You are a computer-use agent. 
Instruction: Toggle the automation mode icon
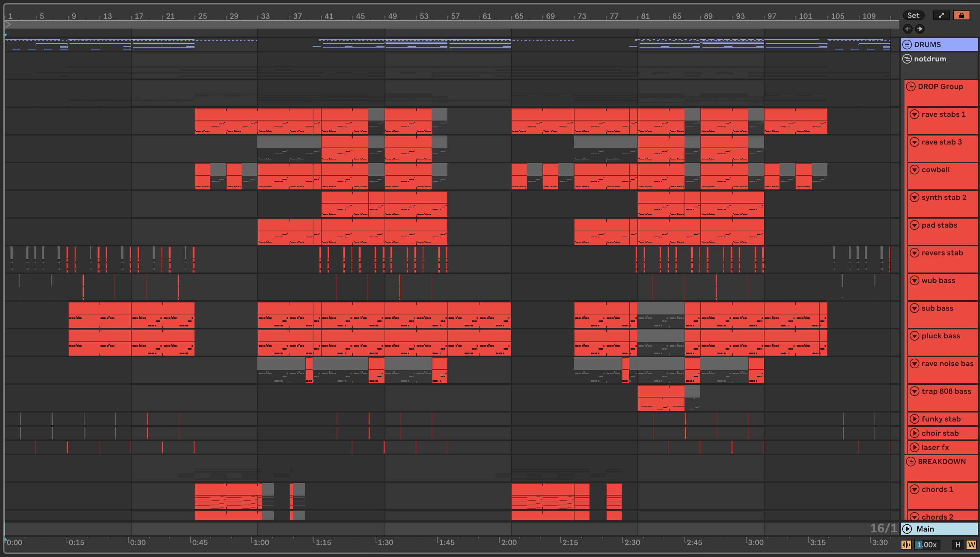941,15
